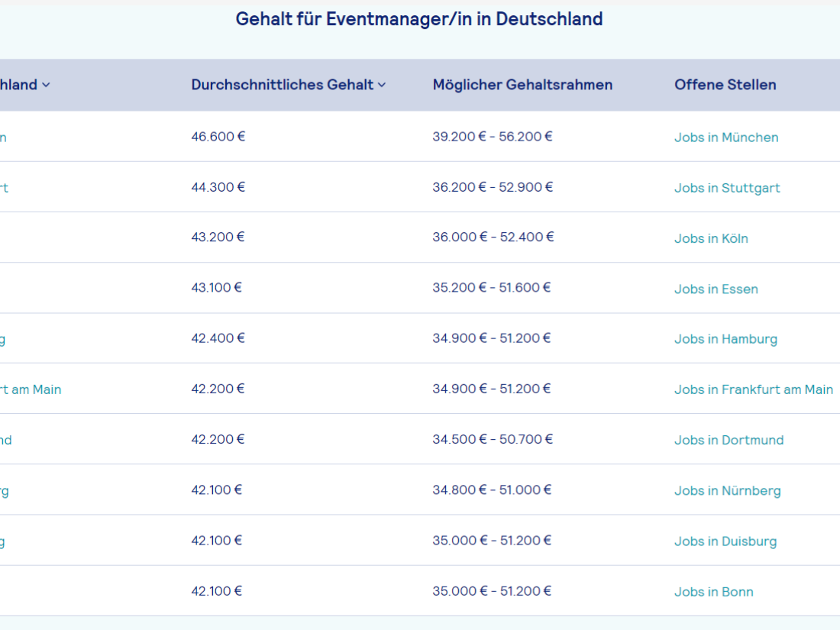The height and width of the screenshot is (630, 840).
Task: Open the Jobs in München link
Action: pyautogui.click(x=726, y=137)
